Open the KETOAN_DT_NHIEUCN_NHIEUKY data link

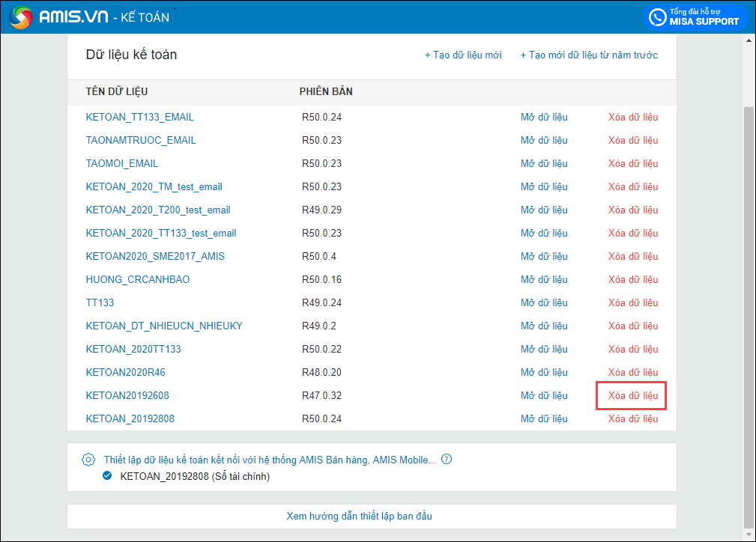(164, 326)
